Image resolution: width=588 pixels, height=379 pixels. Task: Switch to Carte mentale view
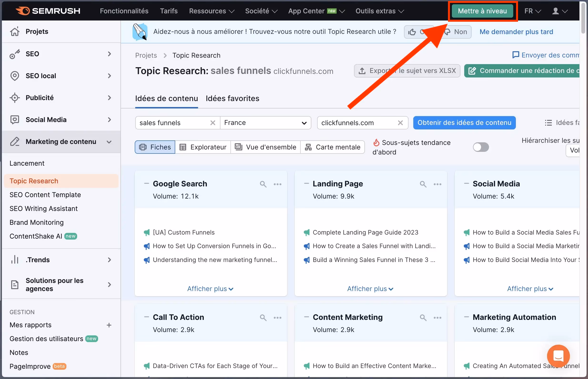point(333,147)
